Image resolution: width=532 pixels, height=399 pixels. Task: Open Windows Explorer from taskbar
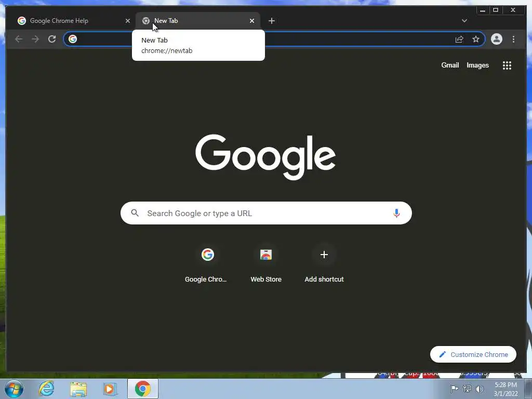point(78,389)
